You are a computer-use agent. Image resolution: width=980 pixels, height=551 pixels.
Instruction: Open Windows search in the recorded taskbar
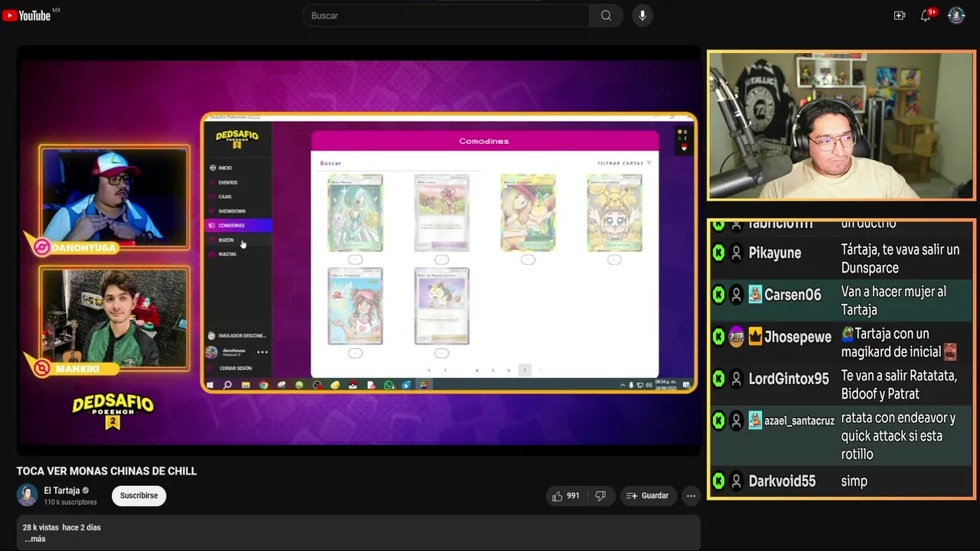click(x=227, y=385)
